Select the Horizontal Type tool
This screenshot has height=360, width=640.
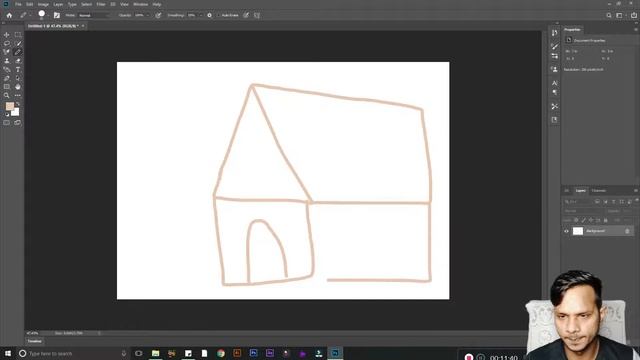pyautogui.click(x=18, y=69)
